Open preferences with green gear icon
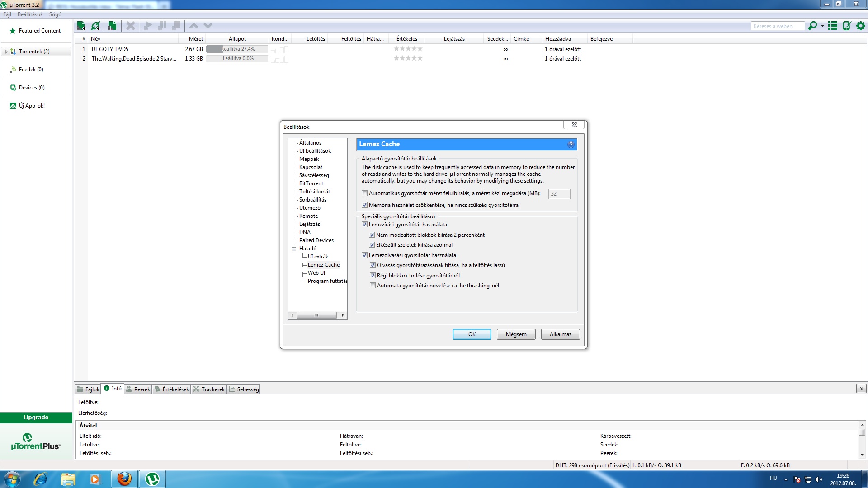Viewport: 868px width, 488px height. [x=861, y=26]
